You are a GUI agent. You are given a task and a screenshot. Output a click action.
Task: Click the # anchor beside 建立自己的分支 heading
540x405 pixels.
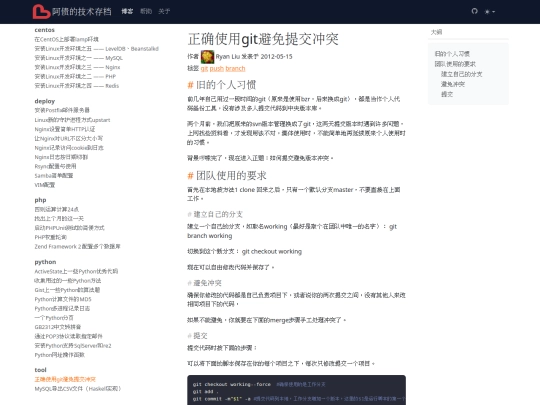pyautogui.click(x=189, y=215)
